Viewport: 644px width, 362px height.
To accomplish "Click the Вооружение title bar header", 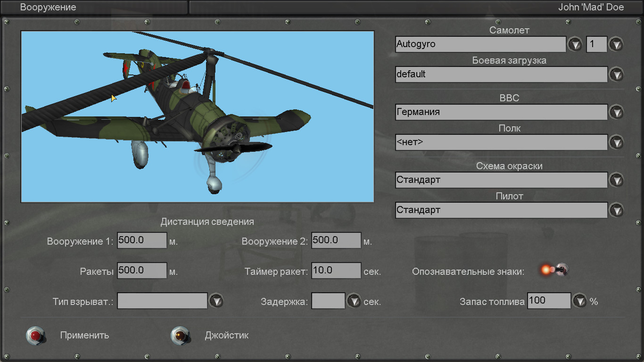I will (x=48, y=8).
